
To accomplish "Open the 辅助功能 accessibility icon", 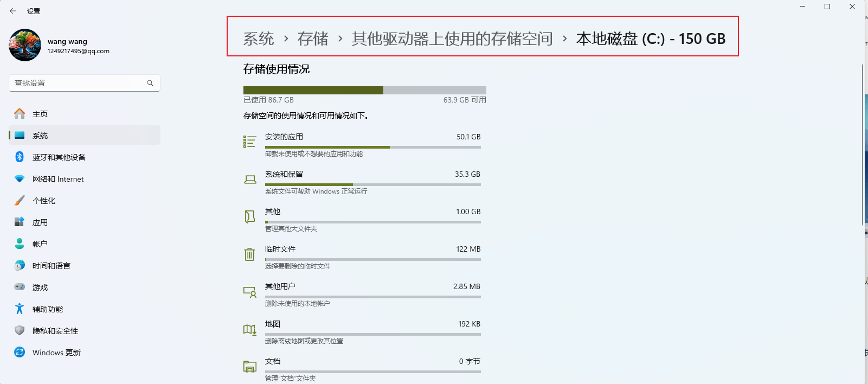I will 20,309.
